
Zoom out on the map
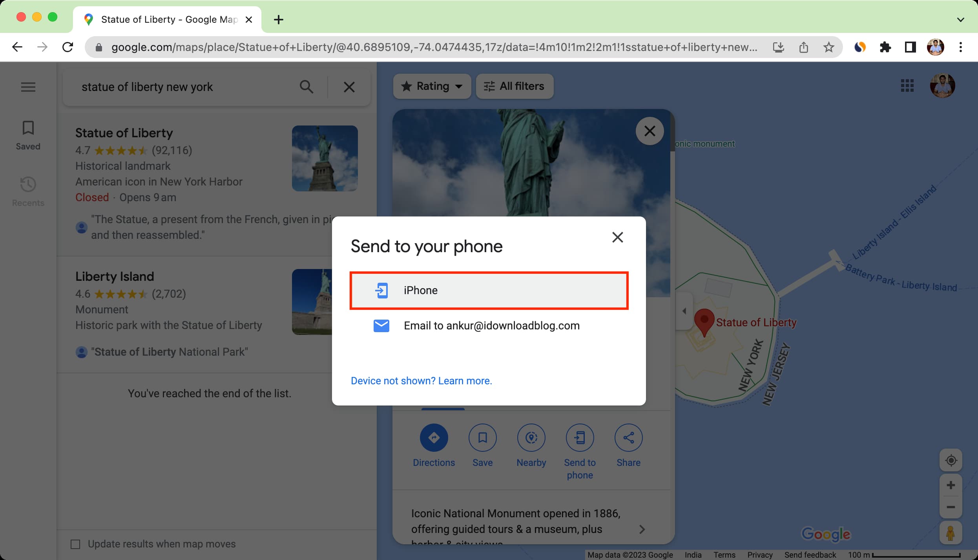point(951,507)
